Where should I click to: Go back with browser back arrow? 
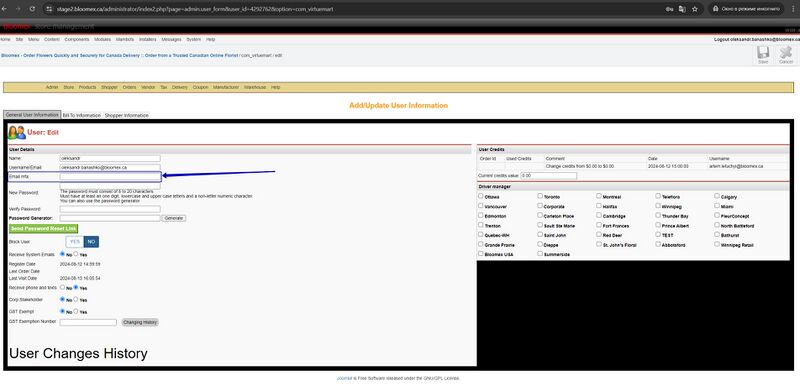click(5, 9)
